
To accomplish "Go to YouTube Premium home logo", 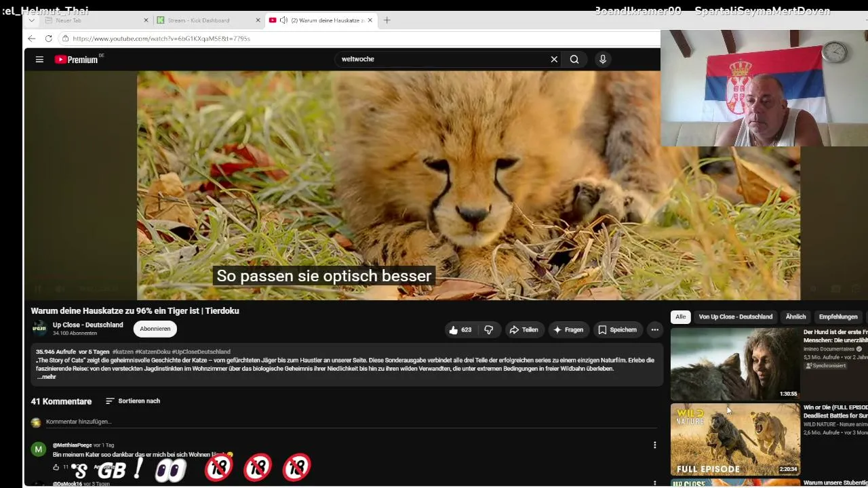I will tap(77, 60).
